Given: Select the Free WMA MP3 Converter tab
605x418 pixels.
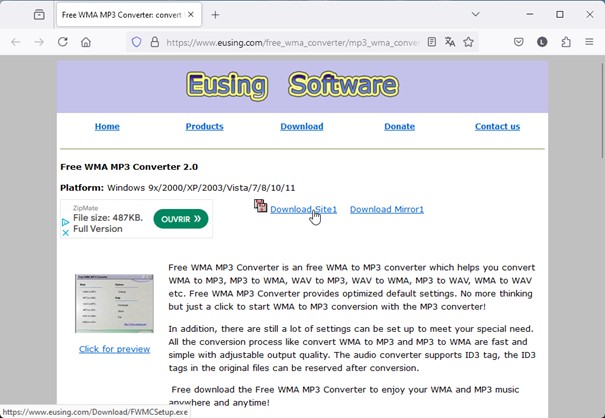Looking at the screenshot, I should 129,15.
